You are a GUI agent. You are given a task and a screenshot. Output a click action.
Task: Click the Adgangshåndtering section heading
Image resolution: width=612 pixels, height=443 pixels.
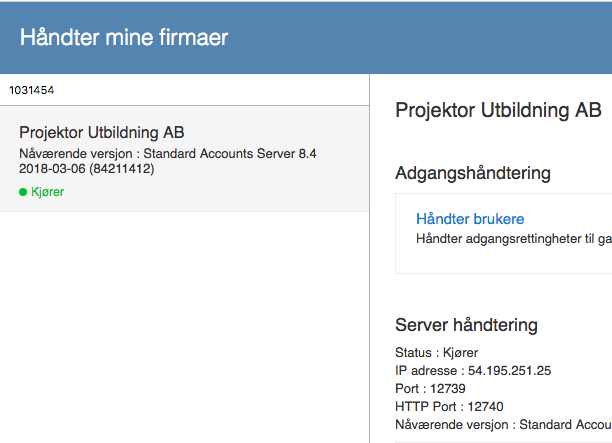tap(473, 173)
